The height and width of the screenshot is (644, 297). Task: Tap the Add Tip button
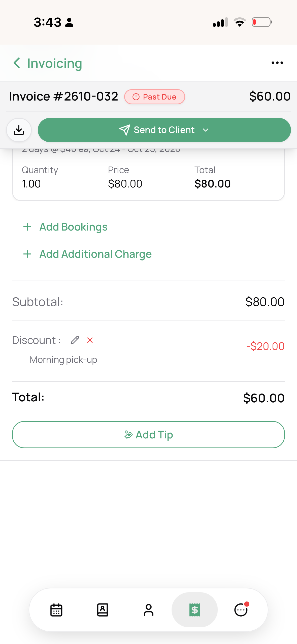point(148,435)
